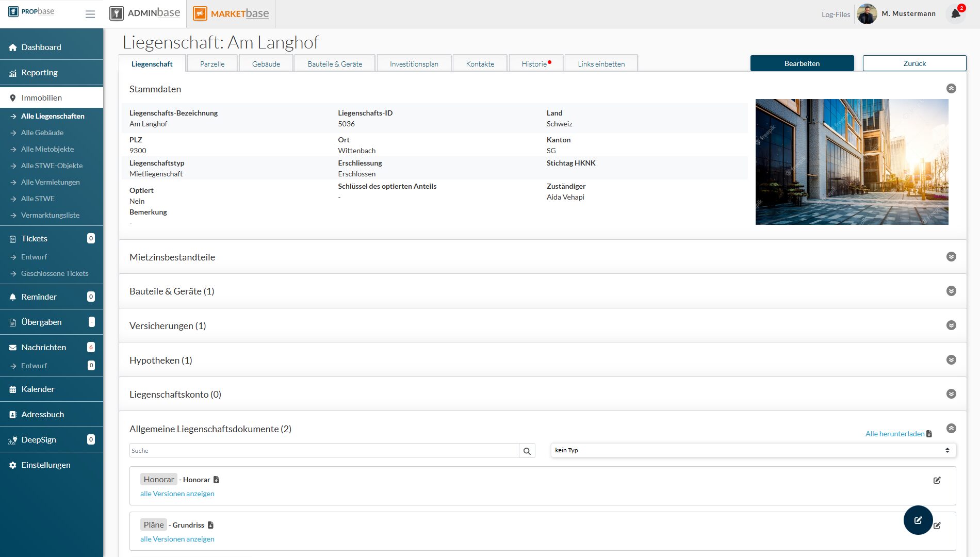Image resolution: width=980 pixels, height=557 pixels.
Task: Edit the Honorar document entry
Action: 937,480
